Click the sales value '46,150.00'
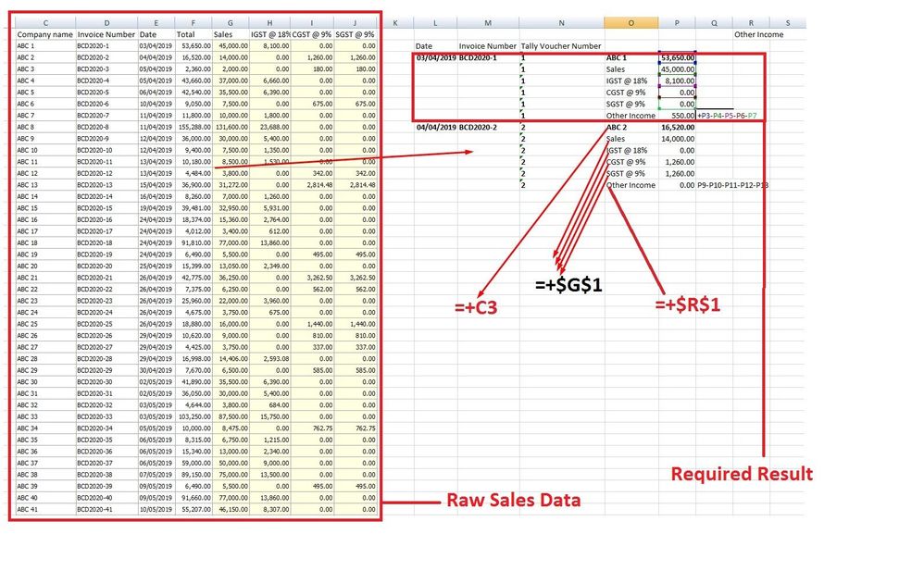 pos(231,509)
